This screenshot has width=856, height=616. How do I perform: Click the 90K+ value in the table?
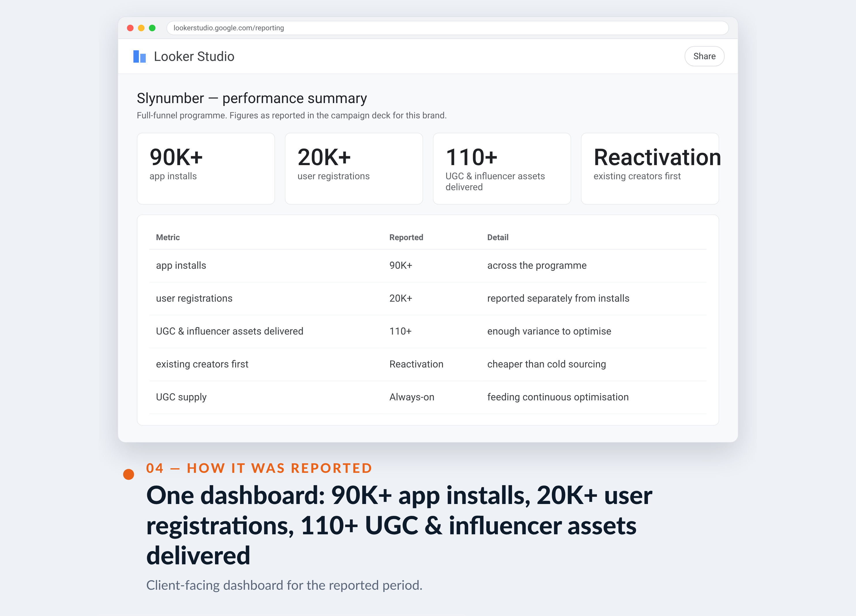[401, 266]
